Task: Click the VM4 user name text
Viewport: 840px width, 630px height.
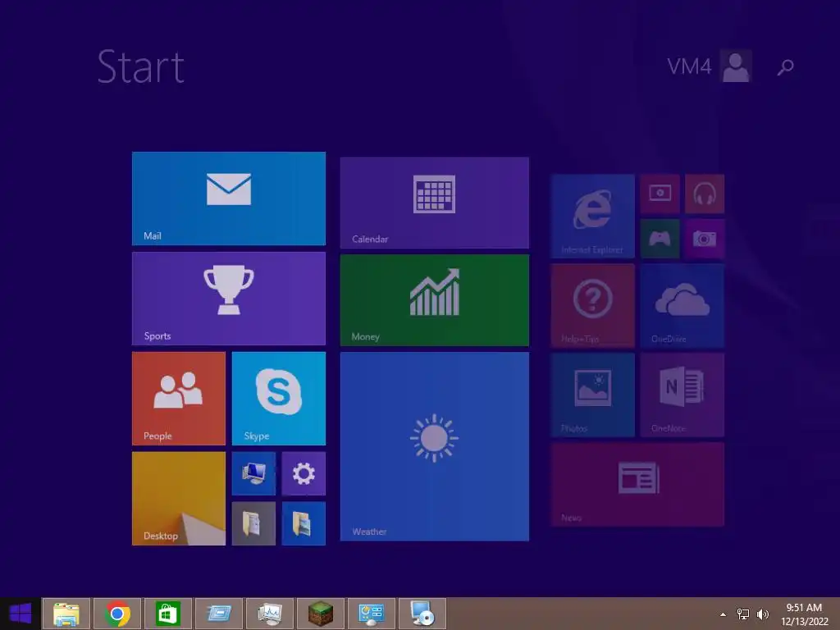Action: [x=689, y=66]
